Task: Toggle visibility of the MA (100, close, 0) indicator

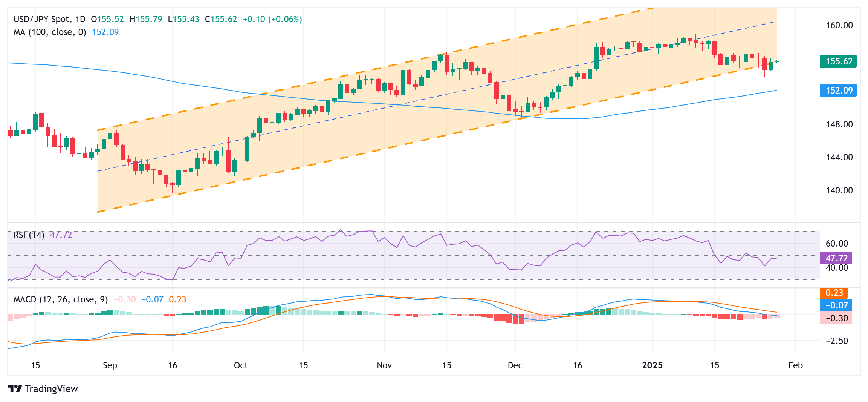Action: (x=49, y=32)
